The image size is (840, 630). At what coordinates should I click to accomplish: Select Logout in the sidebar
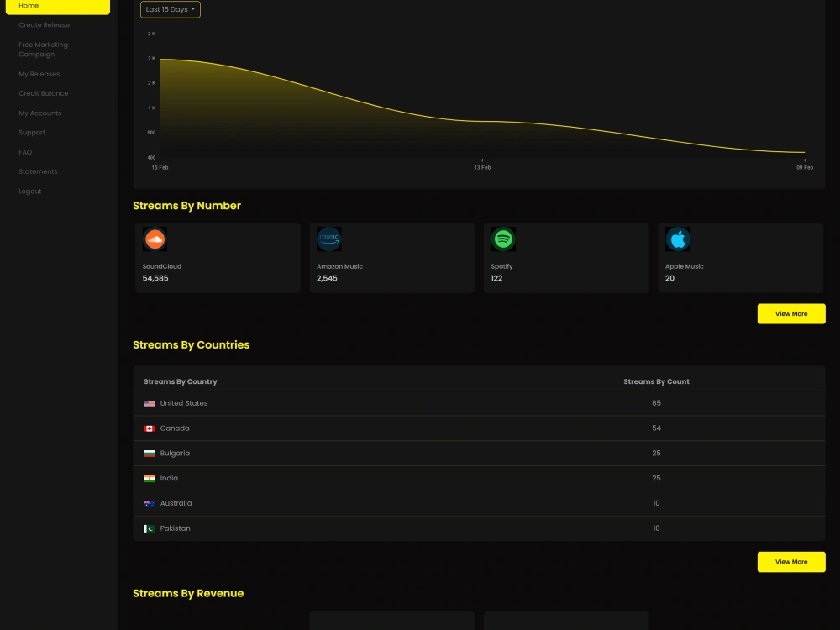tap(30, 192)
